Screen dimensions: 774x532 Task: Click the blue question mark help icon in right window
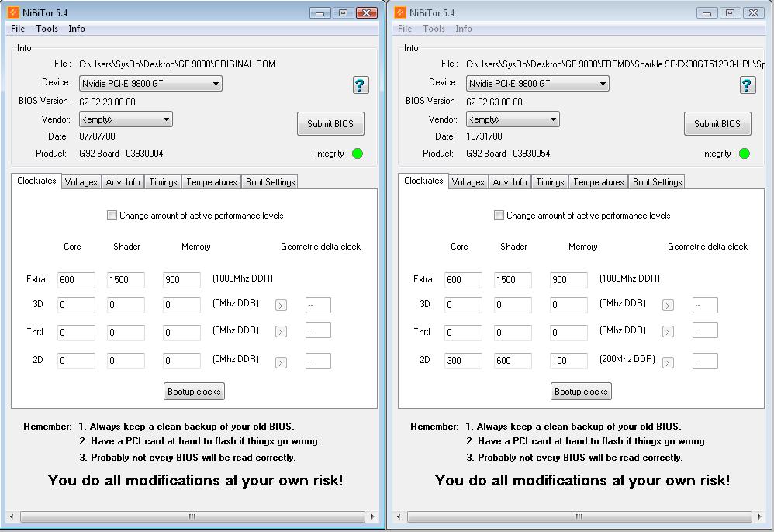point(748,85)
